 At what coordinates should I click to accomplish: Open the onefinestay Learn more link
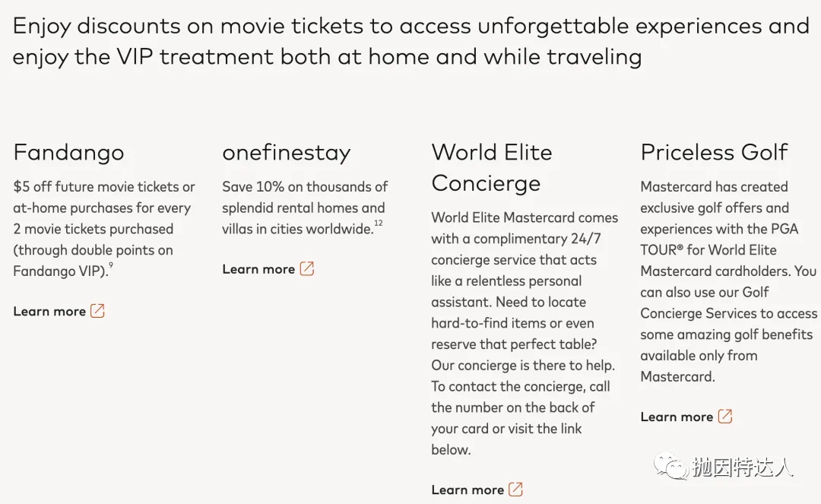258,269
